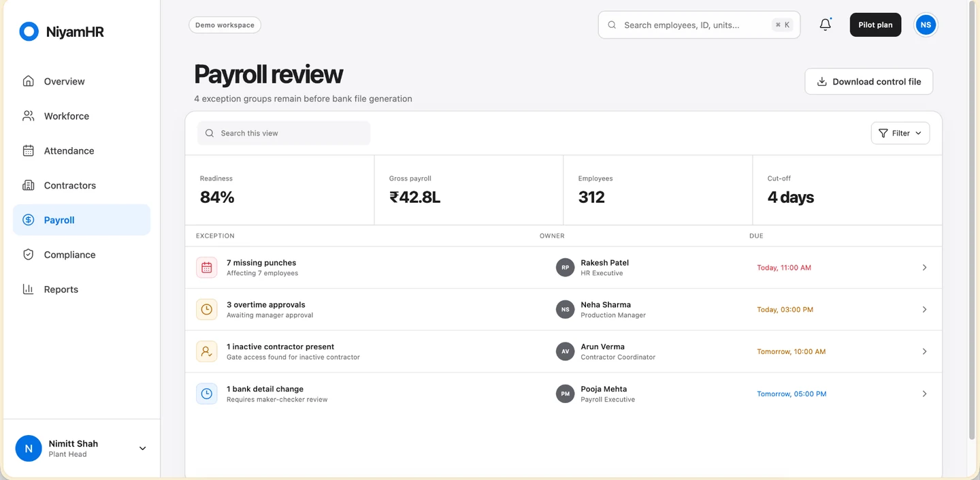
Task: Click the Pilot plan button
Action: [x=875, y=25]
